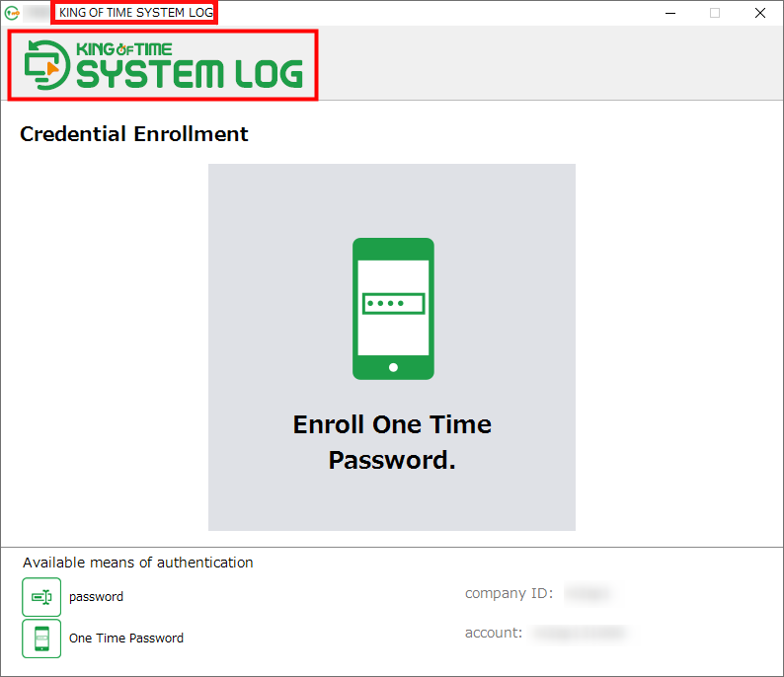Screen dimensions: 784x677
Task: Click the "company ID:" label
Action: coord(509,593)
